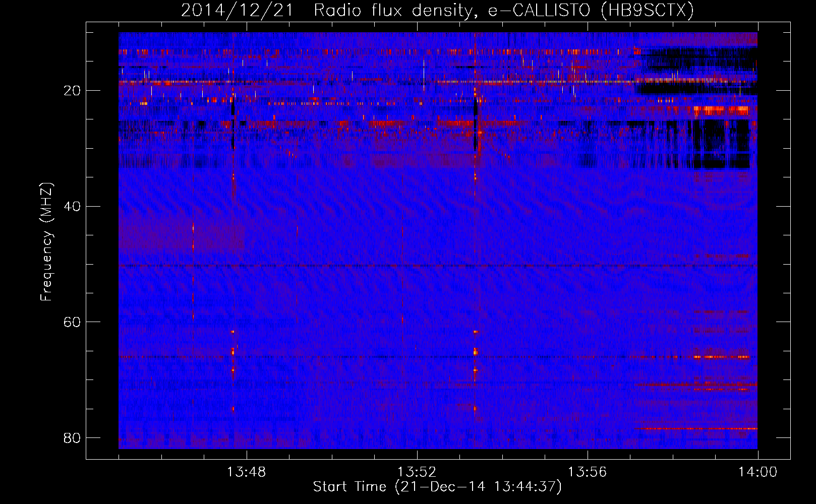The image size is (816, 504).
Task: Click the 'Frequency (MHZ)' axis label
Action: click(46, 242)
